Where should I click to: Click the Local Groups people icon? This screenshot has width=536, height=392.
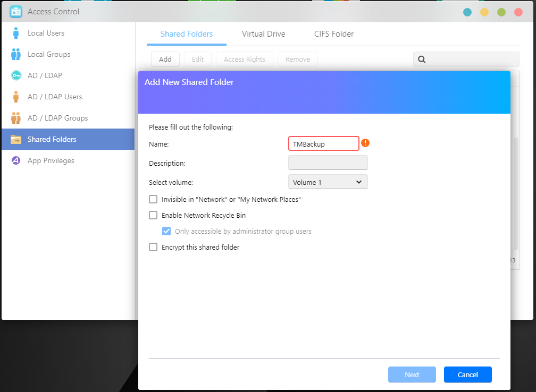[x=16, y=54]
